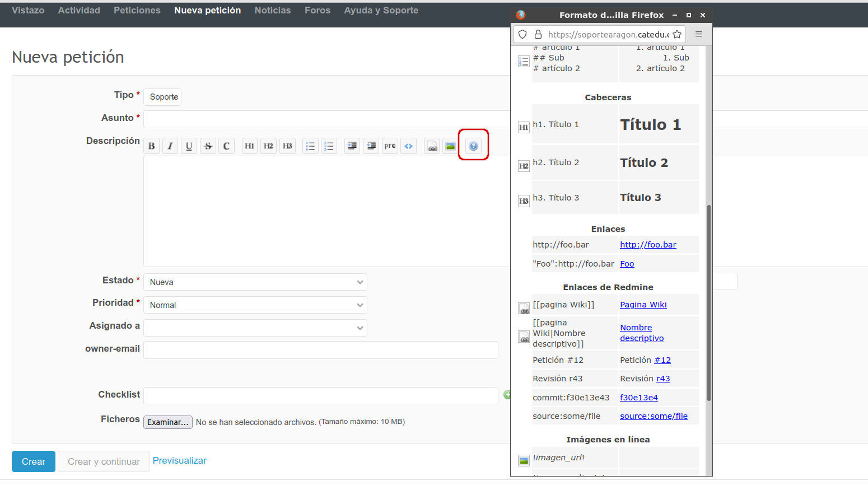
Task: Navigate to the Foros tab
Action: pyautogui.click(x=318, y=10)
